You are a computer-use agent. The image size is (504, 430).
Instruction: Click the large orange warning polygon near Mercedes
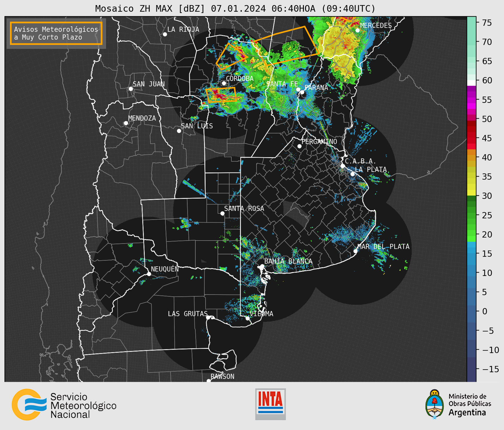tap(286, 46)
